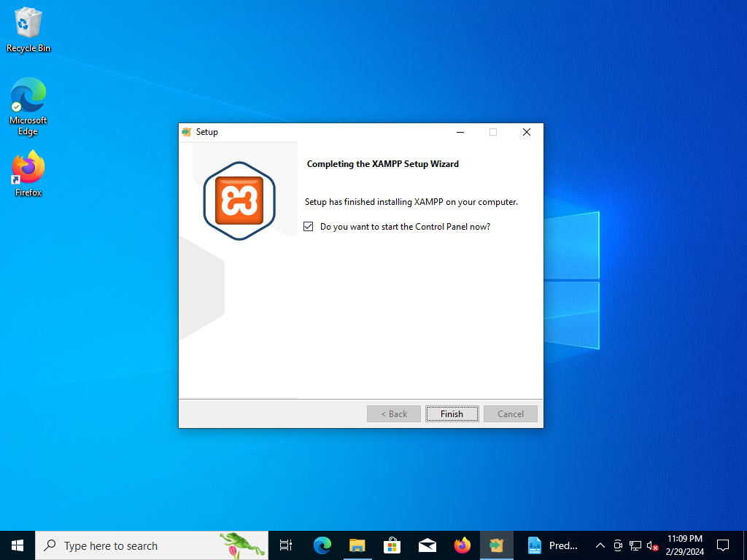747x560 pixels.
Task: Click Cancel in the setup wizard
Action: (x=510, y=413)
